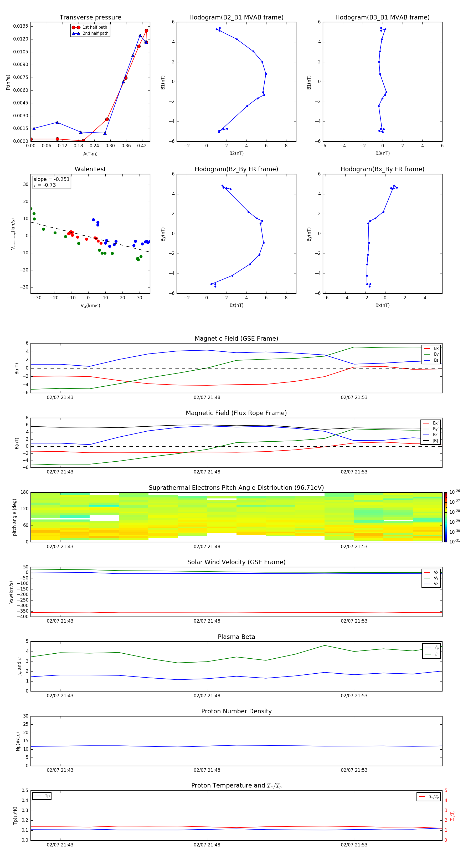The image size is (473, 868).
Task: Click the '10^-31' color bar label
Action: [455, 542]
